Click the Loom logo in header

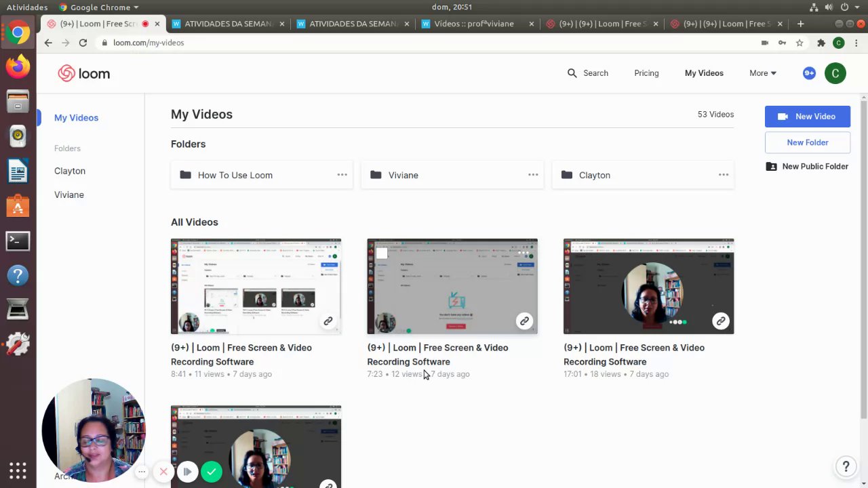click(x=83, y=73)
